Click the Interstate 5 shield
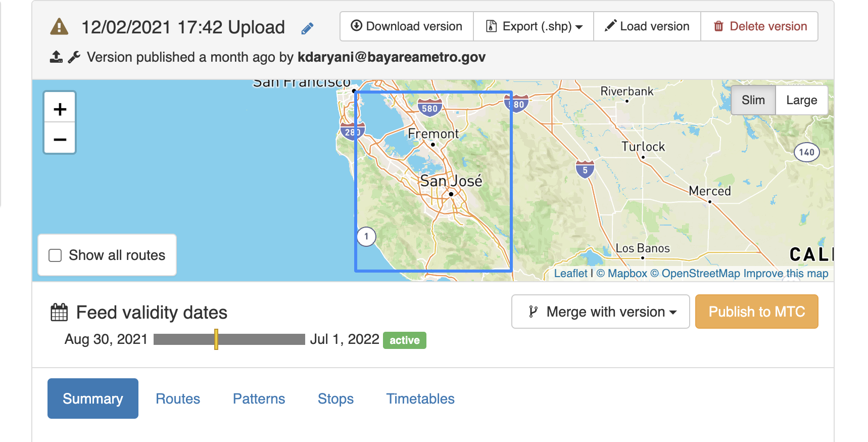Viewport: 868px width, 442px height. tap(585, 169)
